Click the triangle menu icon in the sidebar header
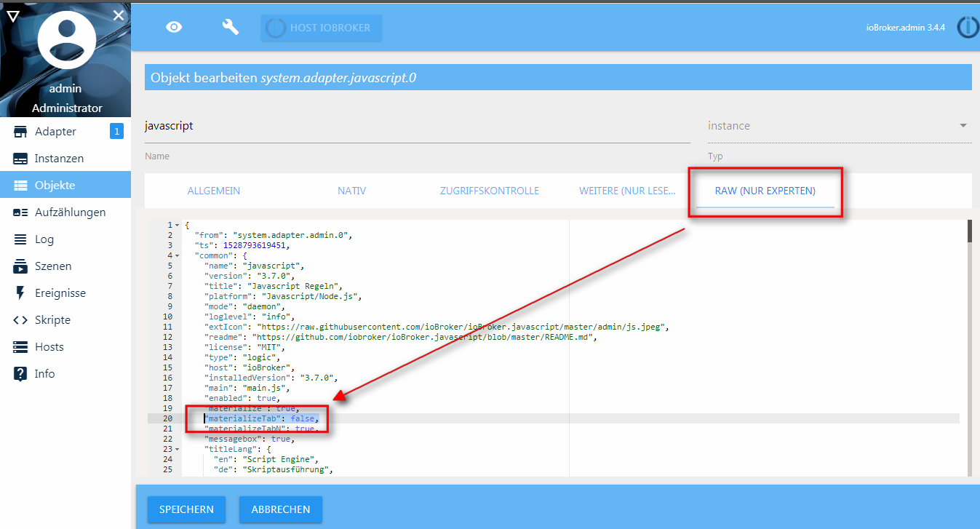 point(12,15)
